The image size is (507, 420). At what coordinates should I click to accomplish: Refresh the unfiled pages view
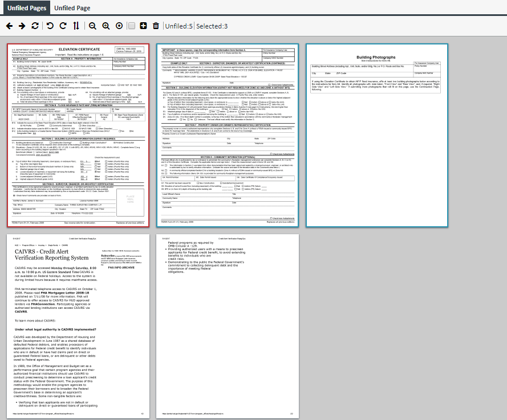[x=34, y=26]
